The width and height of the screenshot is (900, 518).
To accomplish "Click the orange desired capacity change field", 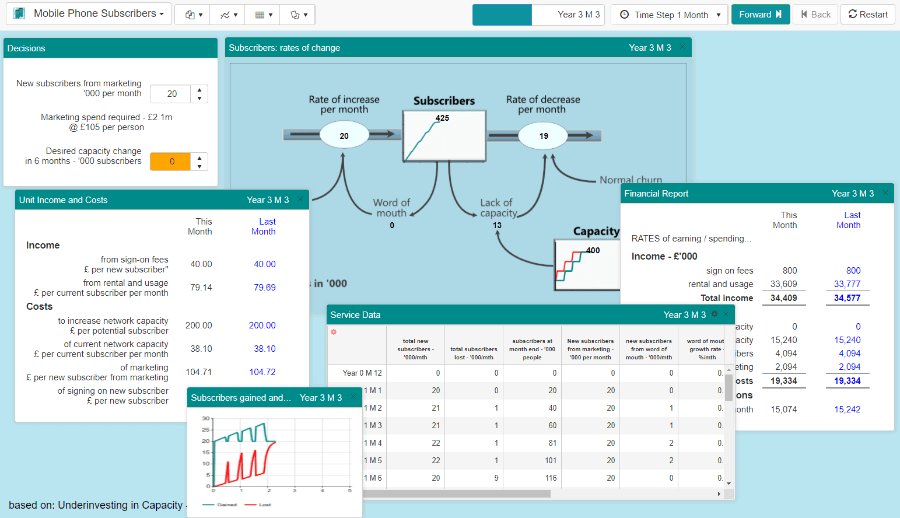I will (170, 161).
